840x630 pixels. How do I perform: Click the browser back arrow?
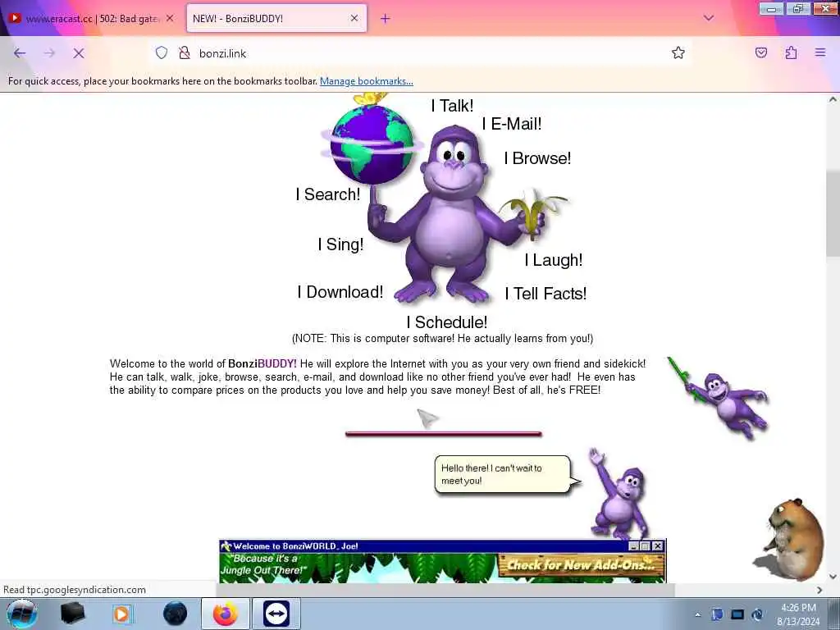point(20,53)
